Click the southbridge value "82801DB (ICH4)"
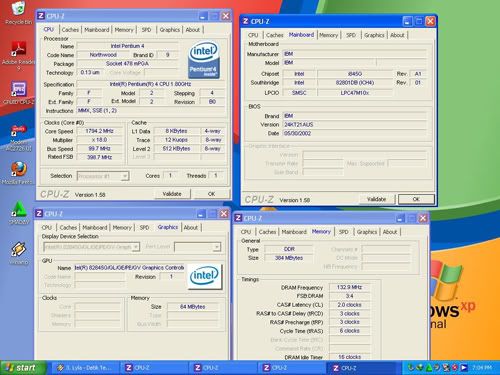 [x=355, y=83]
